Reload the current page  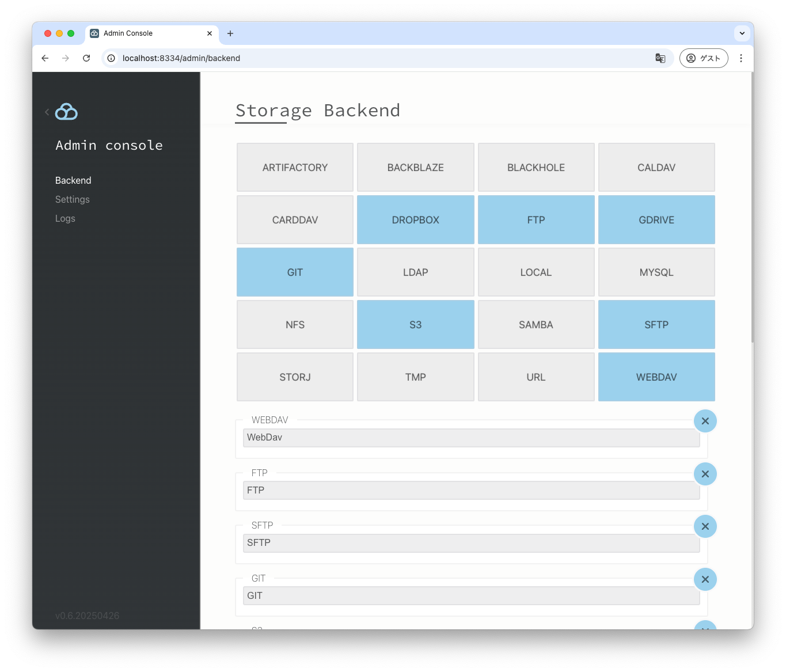coord(86,58)
